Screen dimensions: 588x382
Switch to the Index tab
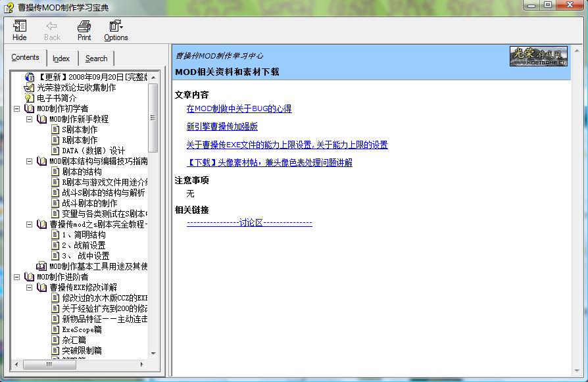[61, 59]
